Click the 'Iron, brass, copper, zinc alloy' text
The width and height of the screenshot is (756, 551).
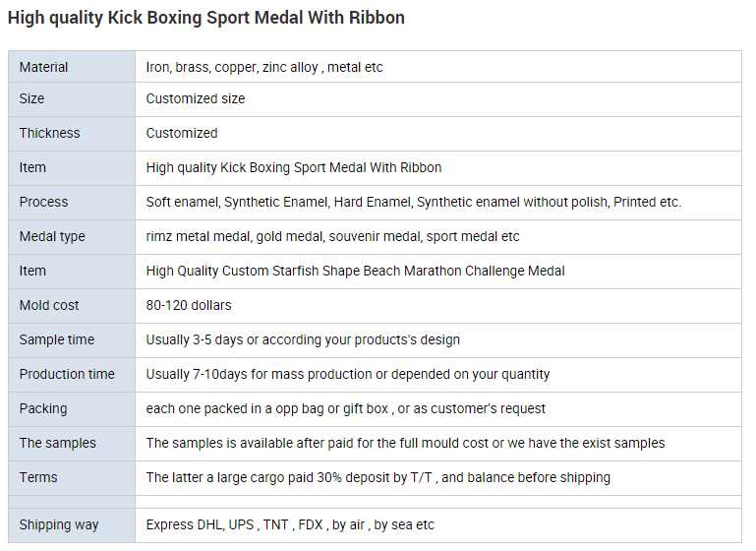[264, 68]
